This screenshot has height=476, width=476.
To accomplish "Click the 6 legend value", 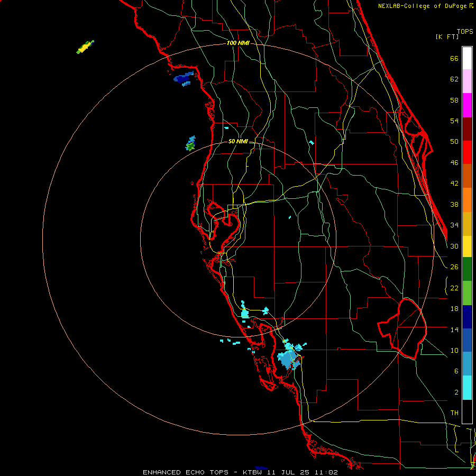I will (x=456, y=371).
